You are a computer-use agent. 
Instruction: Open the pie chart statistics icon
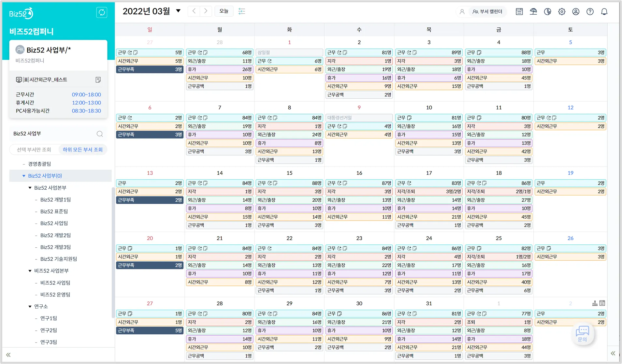pyautogui.click(x=548, y=12)
